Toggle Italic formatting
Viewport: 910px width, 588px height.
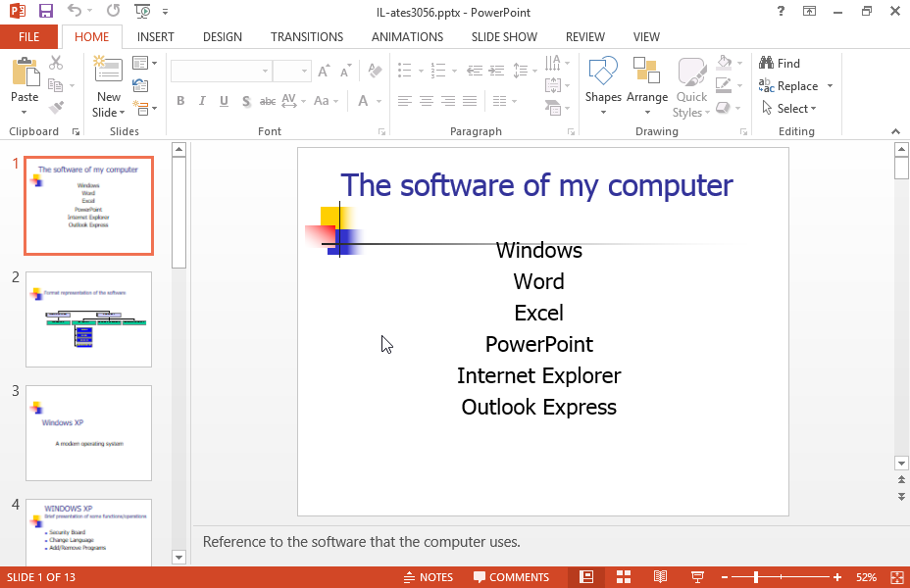[202, 101]
